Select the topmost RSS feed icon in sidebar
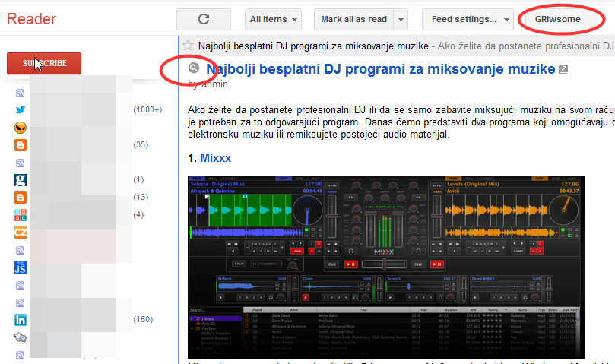 coord(21,93)
